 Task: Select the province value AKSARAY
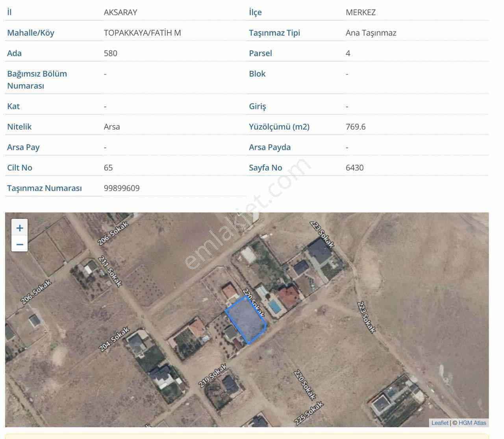point(120,12)
